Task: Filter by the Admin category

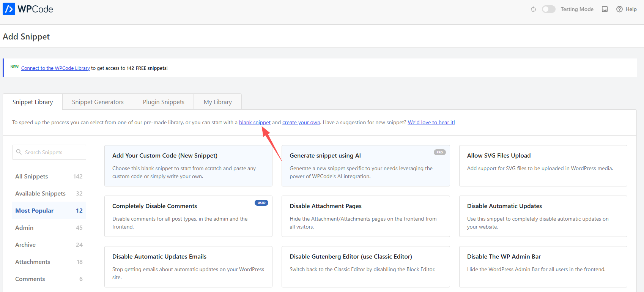Action: 49,227
